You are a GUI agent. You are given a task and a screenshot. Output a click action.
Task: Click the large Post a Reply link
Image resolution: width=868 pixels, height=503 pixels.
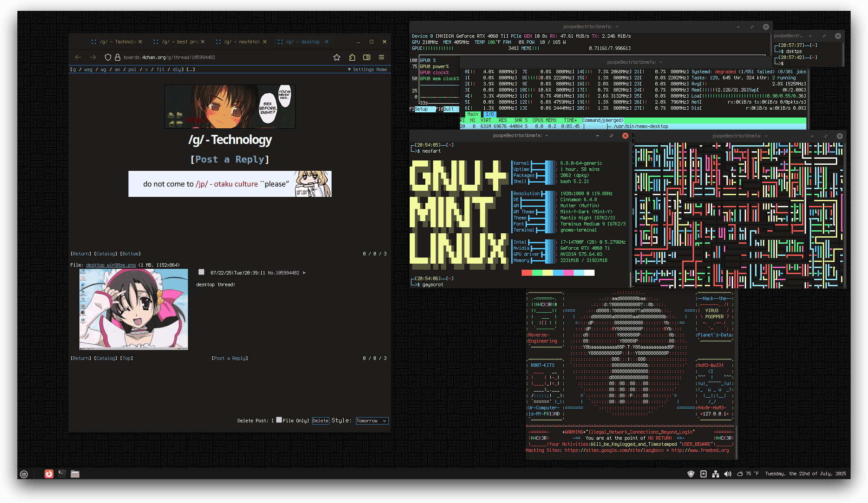[230, 160]
